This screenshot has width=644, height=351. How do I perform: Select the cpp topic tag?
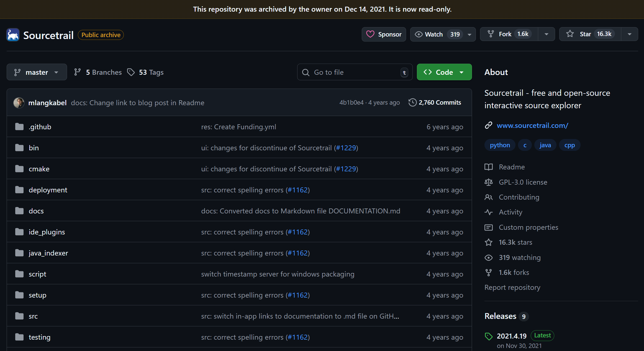pyautogui.click(x=569, y=145)
